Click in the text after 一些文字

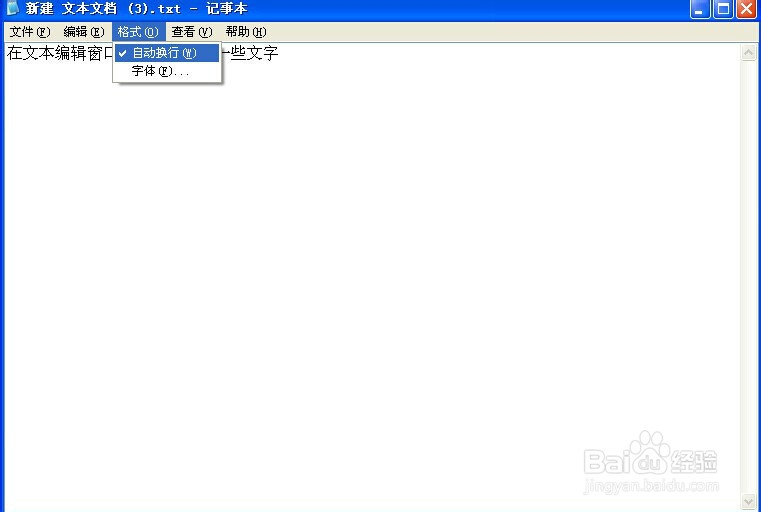tap(281, 53)
